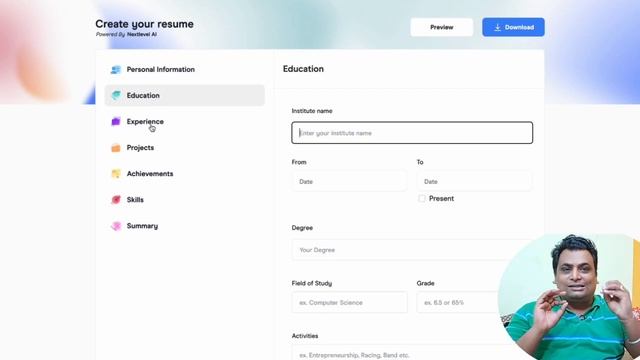
Task: Click the 'Degree' field label
Action: pyautogui.click(x=302, y=228)
